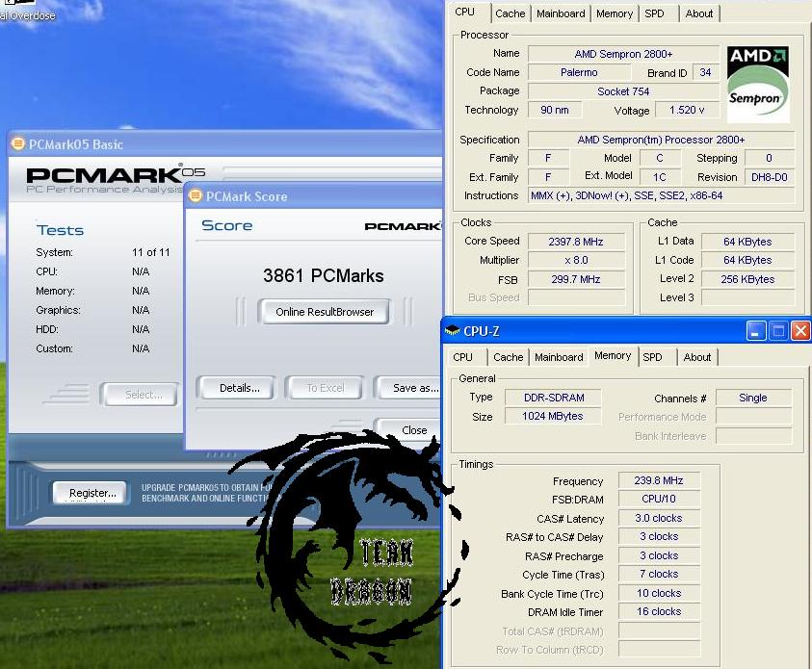Viewport: 812px width, 669px height.
Task: Click the Level 2 cache value 256 KBytes
Action: pyautogui.click(x=747, y=279)
